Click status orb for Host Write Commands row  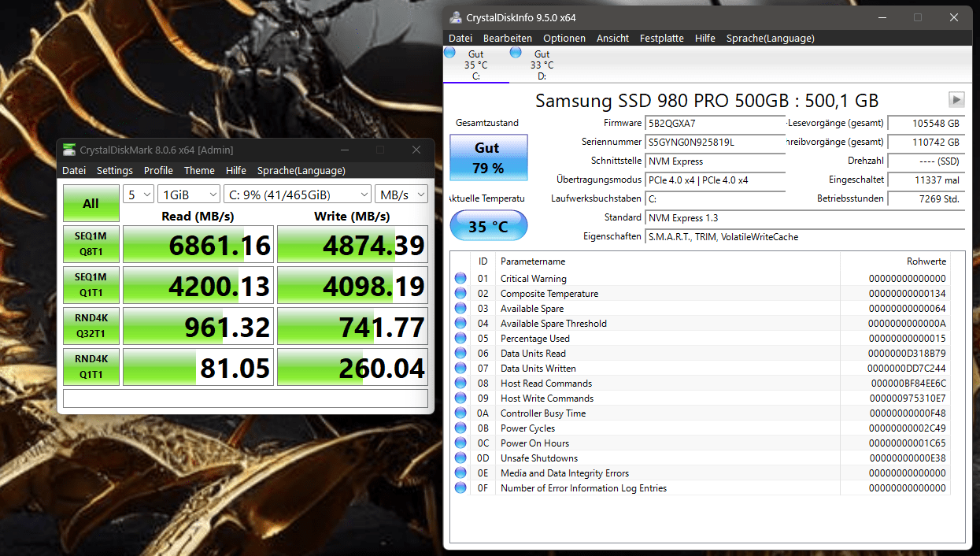460,398
